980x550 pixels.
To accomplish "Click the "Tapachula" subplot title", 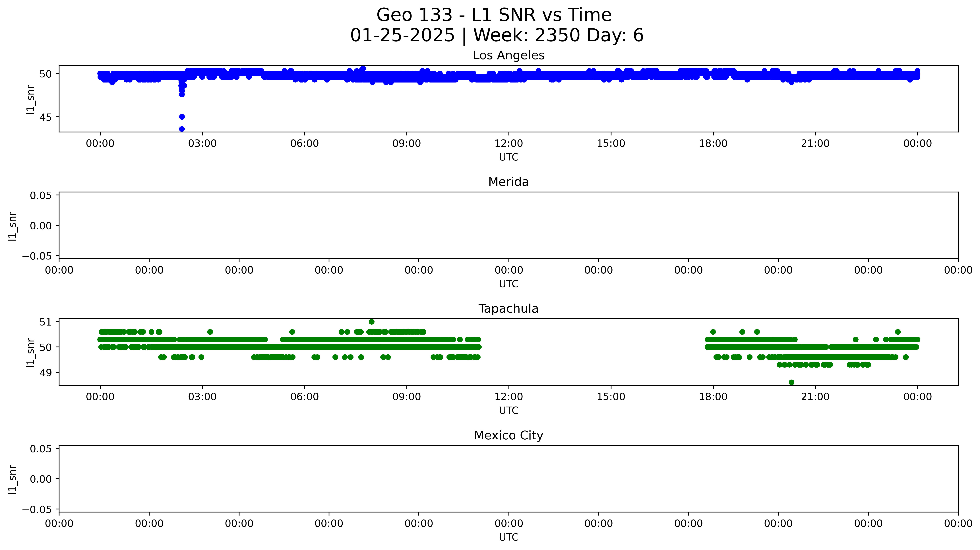I will 508,309.
